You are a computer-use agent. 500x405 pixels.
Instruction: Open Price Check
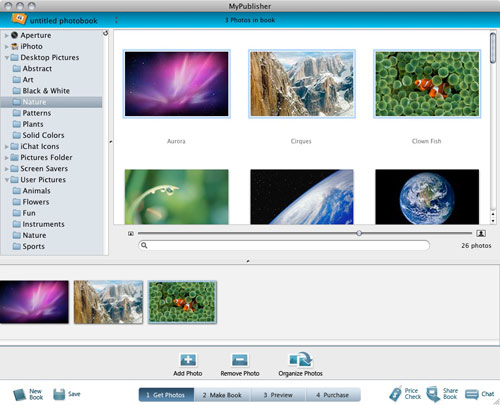point(395,394)
